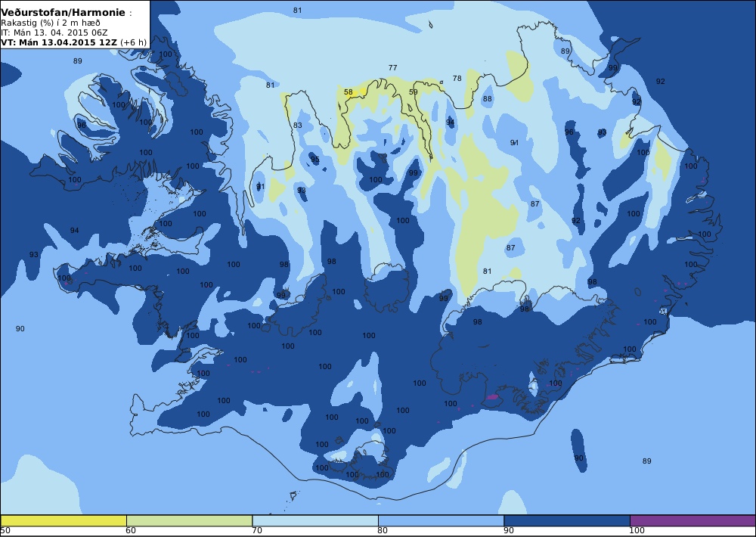
Task: Select the purple legend band above 100
Action: pyautogui.click(x=692, y=520)
